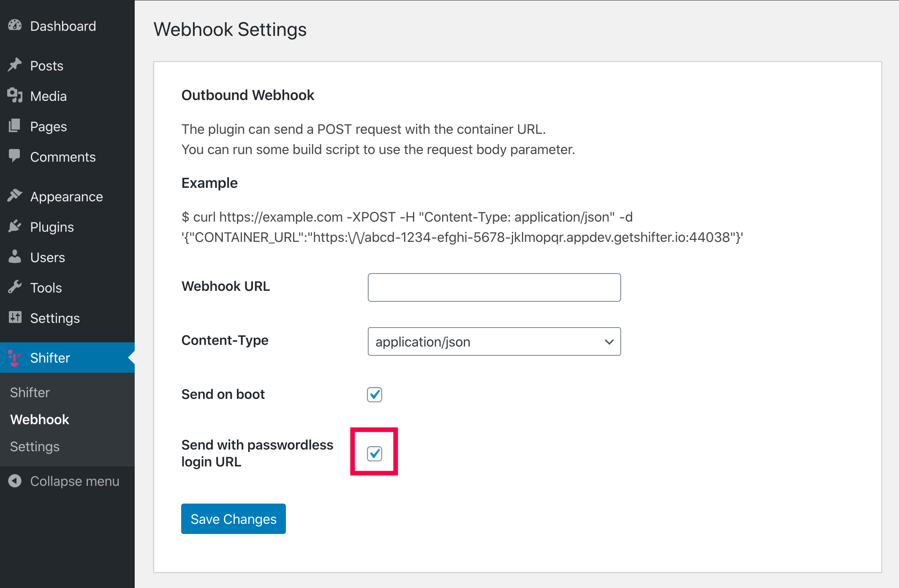
Task: Click the Outbound Webhook section heading
Action: point(248,95)
